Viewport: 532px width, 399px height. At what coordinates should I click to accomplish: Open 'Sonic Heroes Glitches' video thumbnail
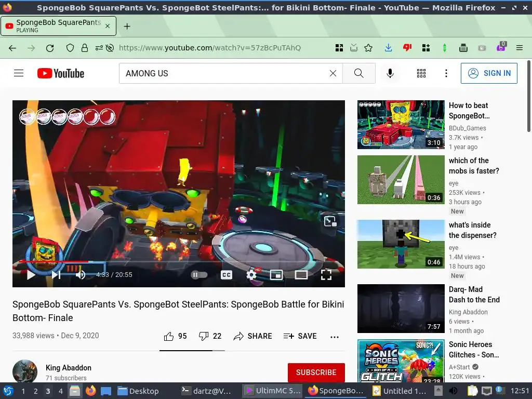pyautogui.click(x=401, y=361)
